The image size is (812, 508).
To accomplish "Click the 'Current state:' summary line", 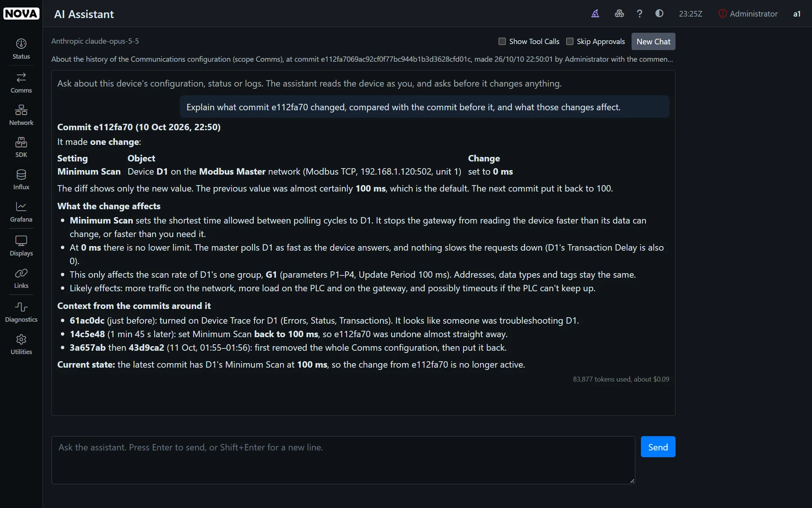I will coord(291,365).
